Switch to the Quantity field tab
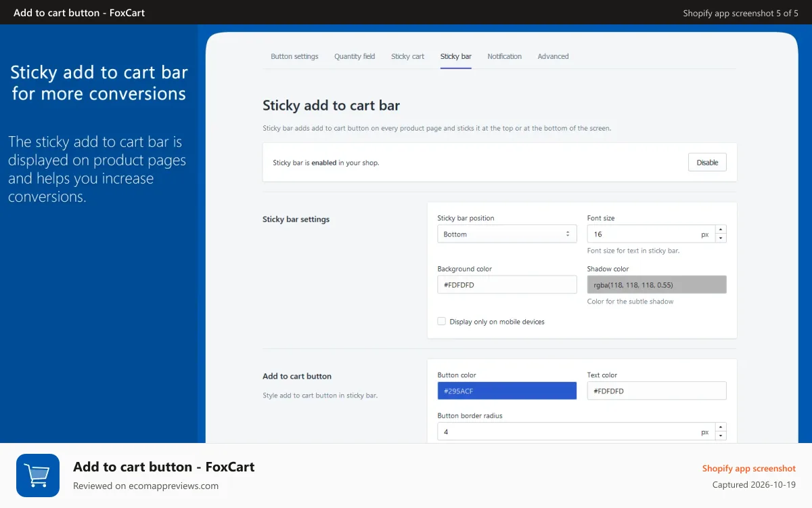 355,56
